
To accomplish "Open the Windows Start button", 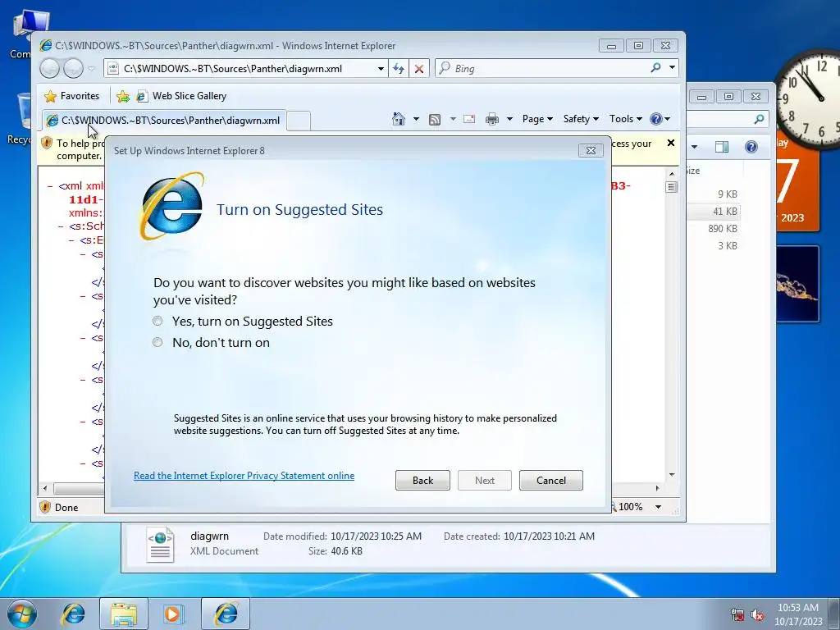I will point(22,614).
